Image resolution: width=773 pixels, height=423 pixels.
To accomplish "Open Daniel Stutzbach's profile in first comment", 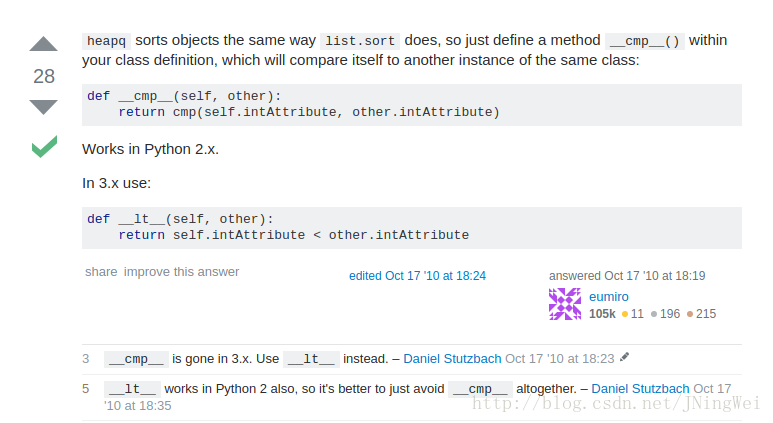I will (452, 358).
